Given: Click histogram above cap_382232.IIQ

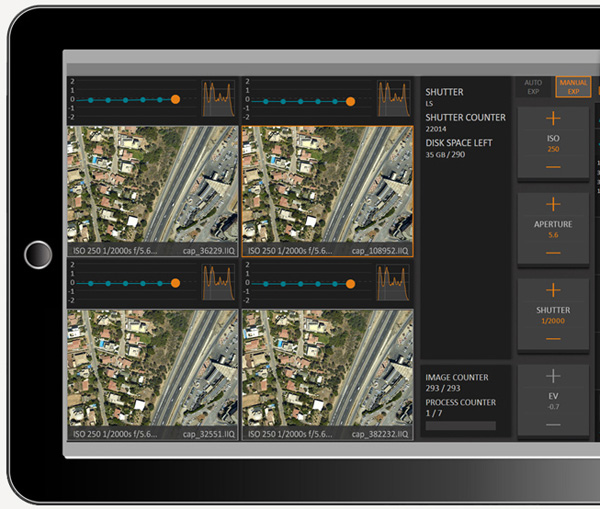Looking at the screenshot, I should (x=394, y=282).
